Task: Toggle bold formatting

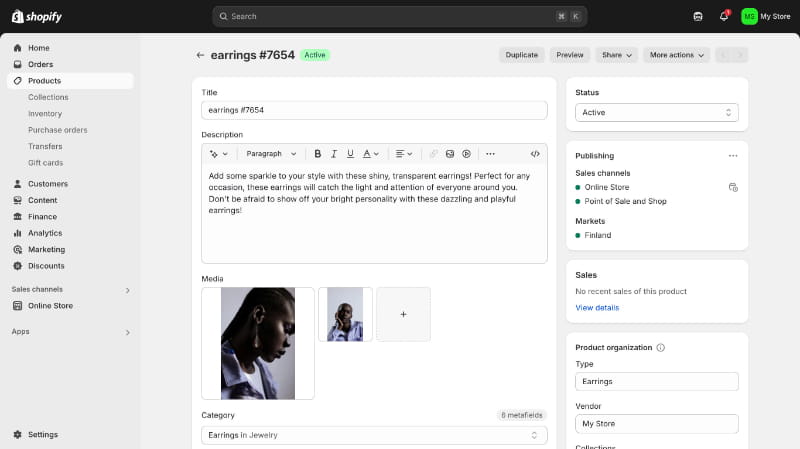Action: pos(317,154)
